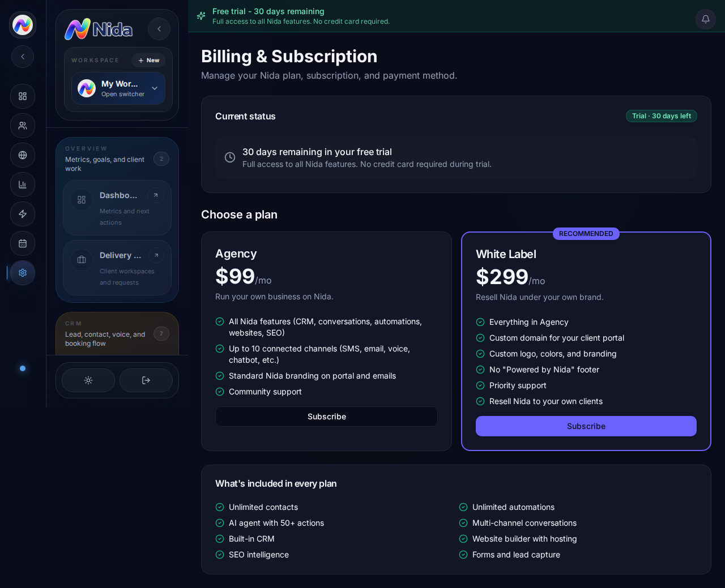Click the logout arrow button
The height and width of the screenshot is (588, 725).
click(x=146, y=380)
